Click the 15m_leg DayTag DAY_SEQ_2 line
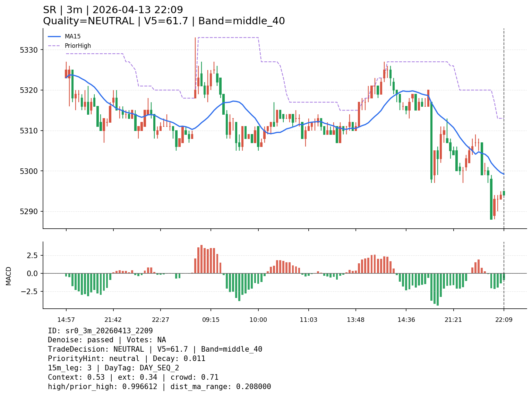The height and width of the screenshot is (396, 532). (x=113, y=368)
